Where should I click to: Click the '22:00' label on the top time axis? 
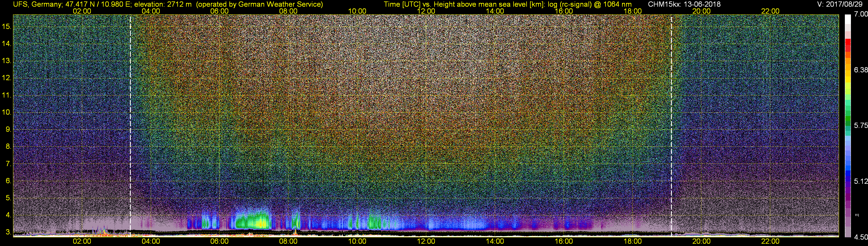pyautogui.click(x=770, y=11)
